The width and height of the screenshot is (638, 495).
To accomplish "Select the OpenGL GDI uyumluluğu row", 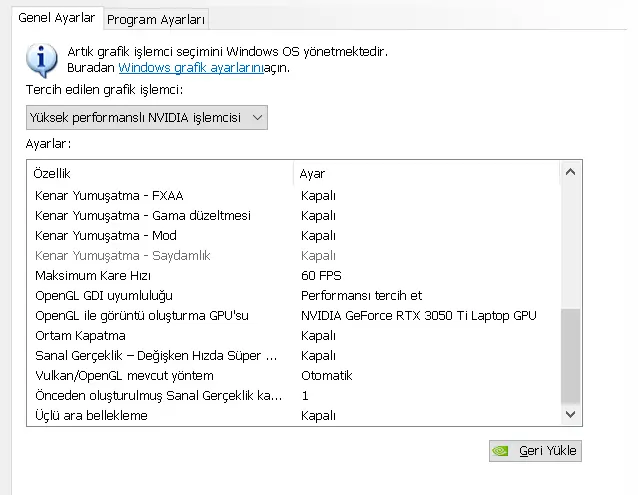I will pyautogui.click(x=294, y=296).
